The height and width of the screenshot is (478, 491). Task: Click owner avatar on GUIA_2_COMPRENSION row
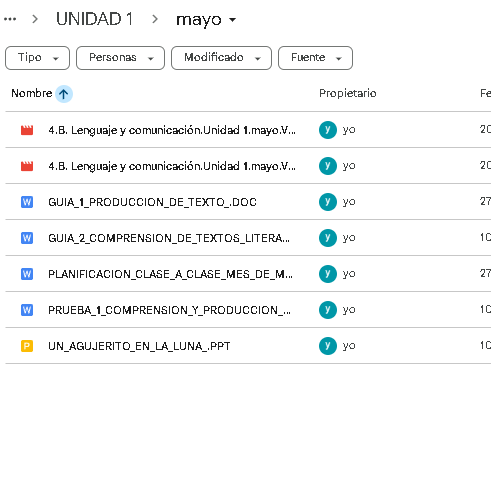328,238
